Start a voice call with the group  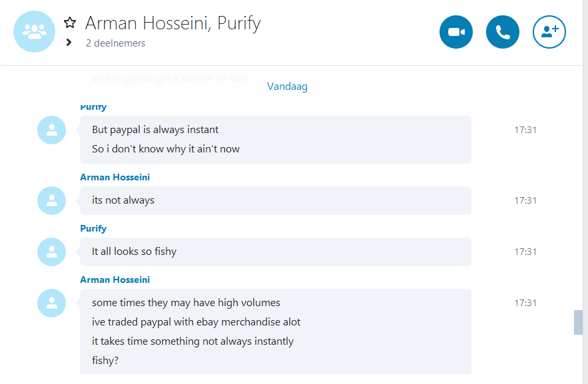(x=503, y=32)
